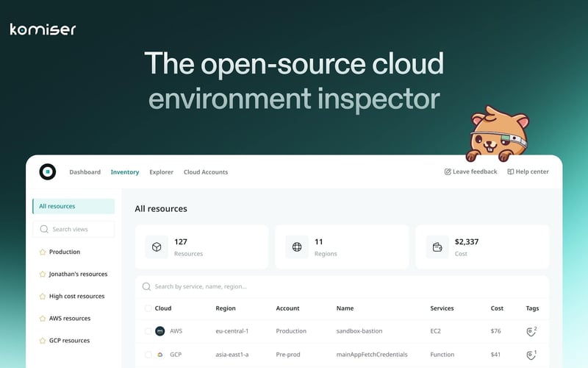588x368 pixels.
Task: Open the Production view
Action: [65, 252]
